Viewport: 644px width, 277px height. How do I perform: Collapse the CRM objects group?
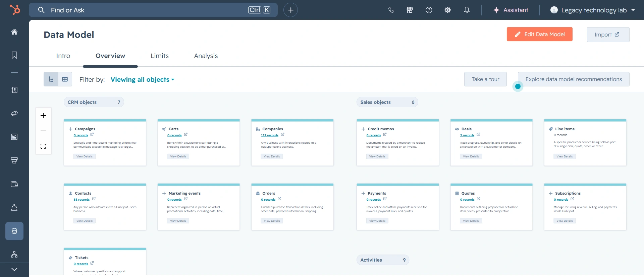[x=94, y=102]
